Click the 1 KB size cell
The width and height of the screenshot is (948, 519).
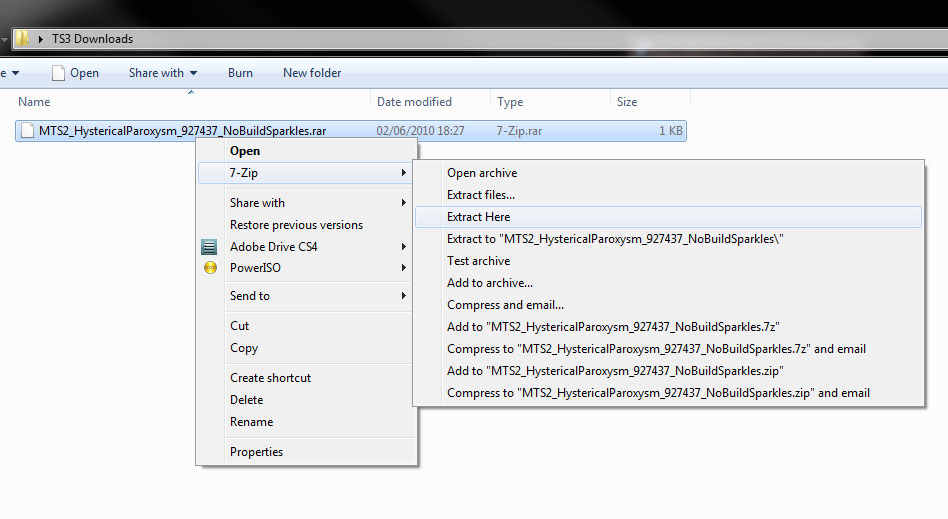(x=670, y=131)
